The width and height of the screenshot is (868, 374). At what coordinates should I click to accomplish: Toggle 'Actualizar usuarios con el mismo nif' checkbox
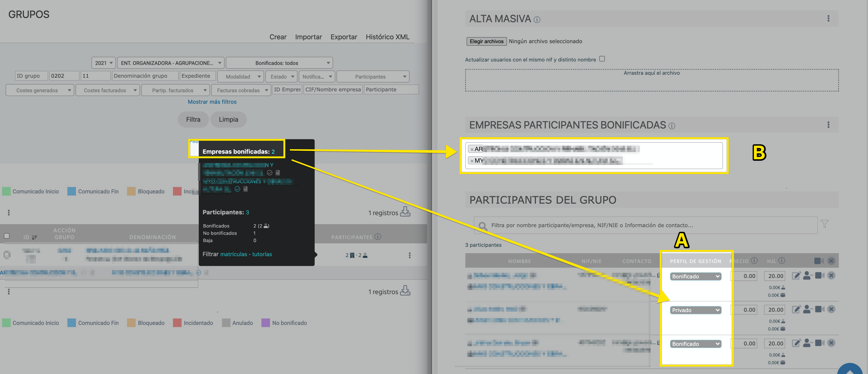602,59
